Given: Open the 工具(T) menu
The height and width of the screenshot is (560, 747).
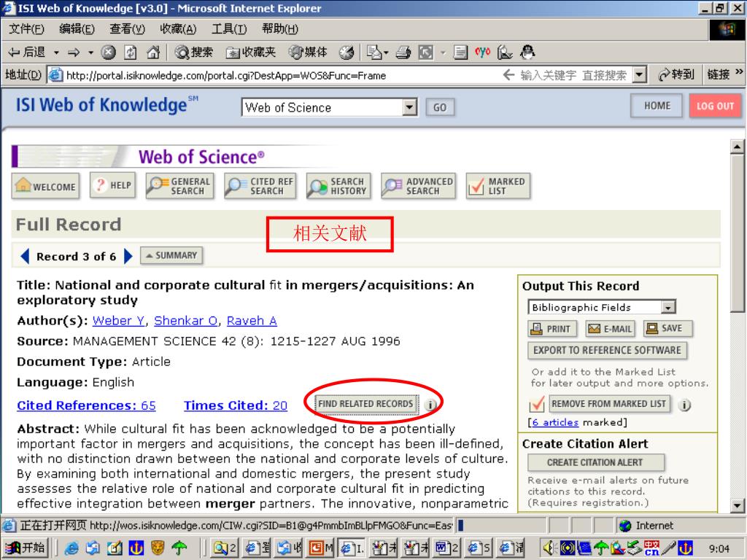Looking at the screenshot, I should pyautogui.click(x=229, y=29).
